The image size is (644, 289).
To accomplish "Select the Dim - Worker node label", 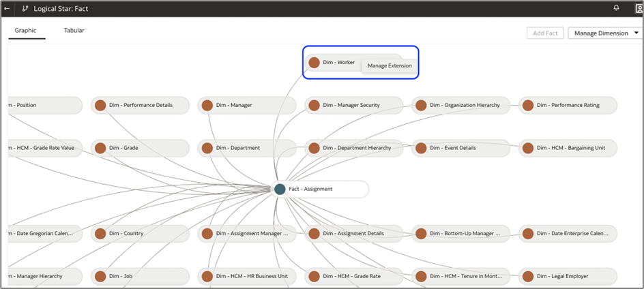I will click(339, 63).
